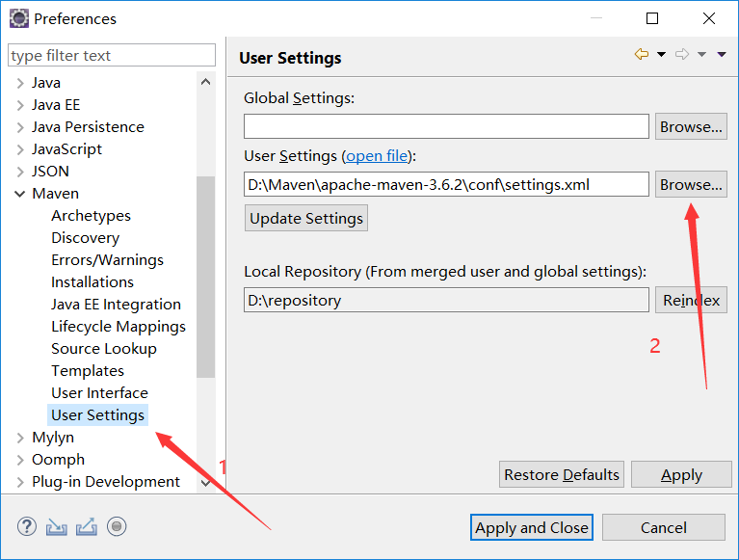Open the preferences view menu dropdown
This screenshot has width=739, height=560.
(722, 55)
